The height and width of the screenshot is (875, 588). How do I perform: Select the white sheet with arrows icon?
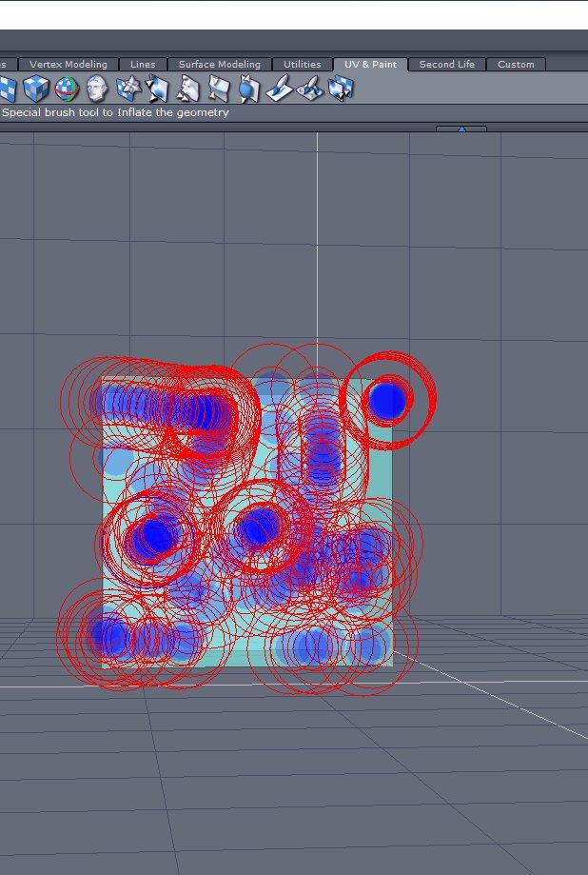coord(218,89)
